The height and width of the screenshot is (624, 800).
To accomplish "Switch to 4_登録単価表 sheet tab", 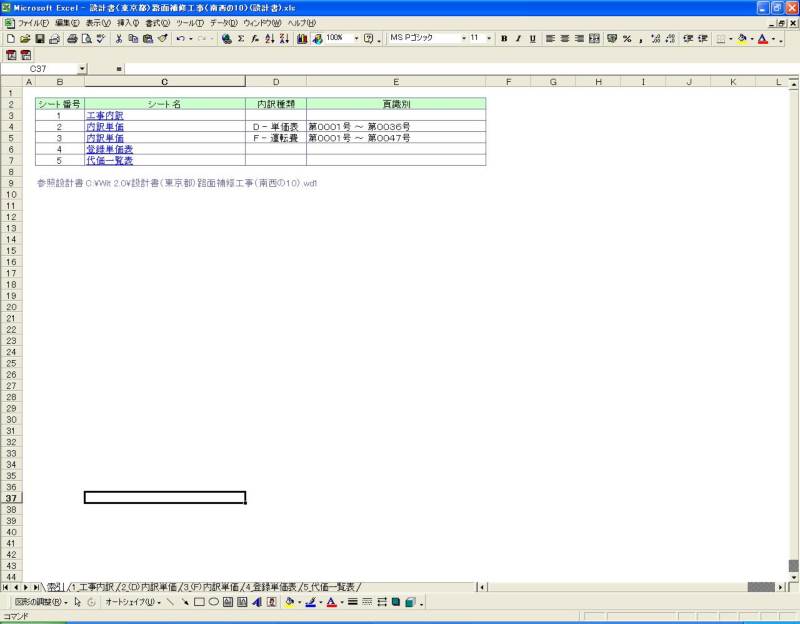I will click(x=271, y=587).
